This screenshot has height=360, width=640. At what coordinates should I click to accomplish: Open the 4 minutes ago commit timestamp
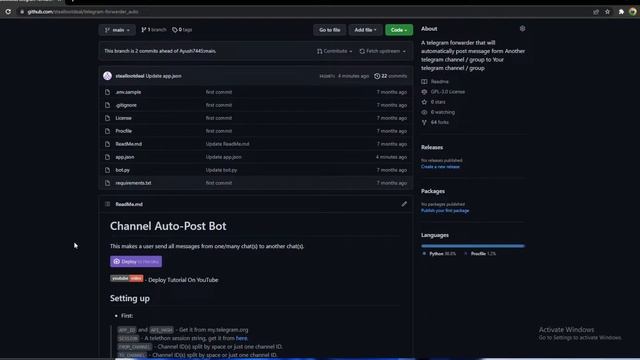coord(353,76)
